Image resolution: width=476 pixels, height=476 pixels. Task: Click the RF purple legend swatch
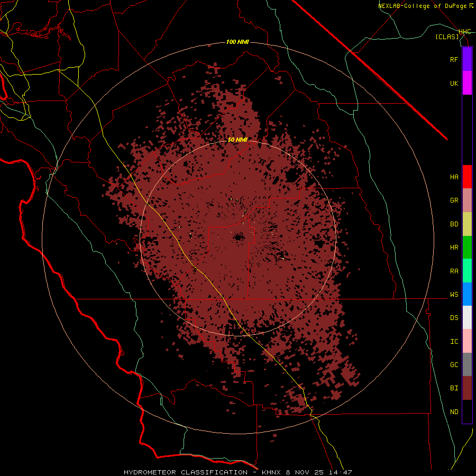[467, 59]
